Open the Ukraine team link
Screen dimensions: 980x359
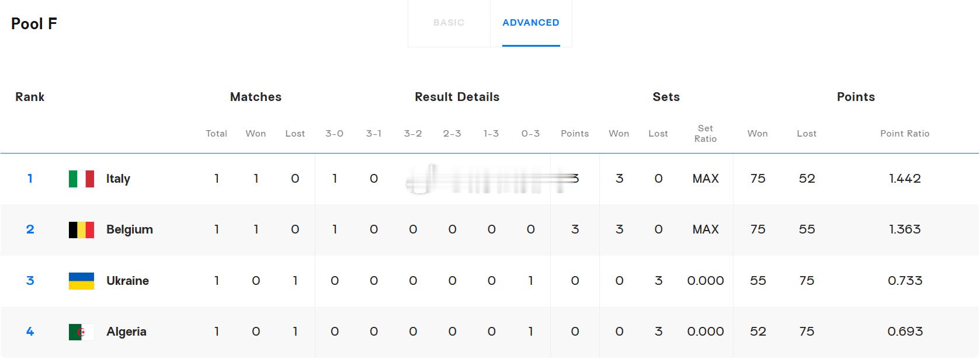click(x=127, y=281)
